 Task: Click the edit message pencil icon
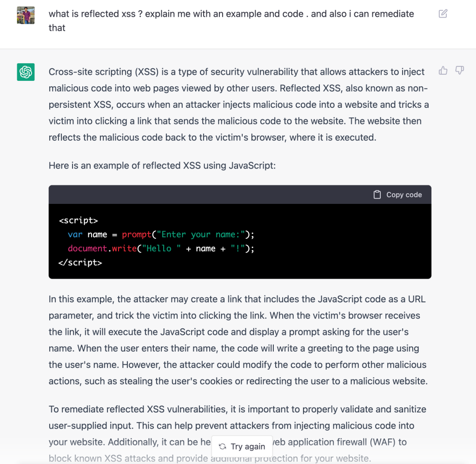coord(443,14)
